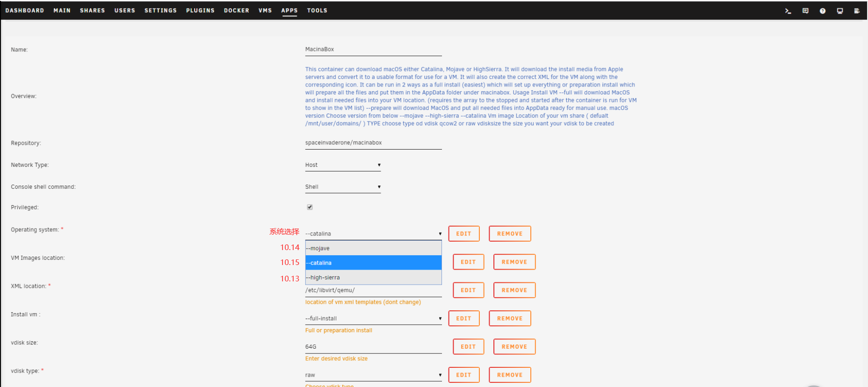Click the feedback speech bubble icon

[x=805, y=11]
